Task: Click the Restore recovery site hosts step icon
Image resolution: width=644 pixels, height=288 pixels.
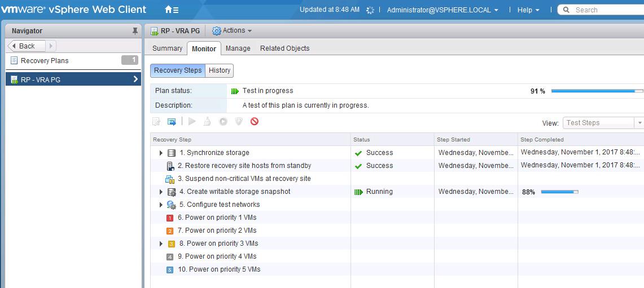Action: (170, 166)
